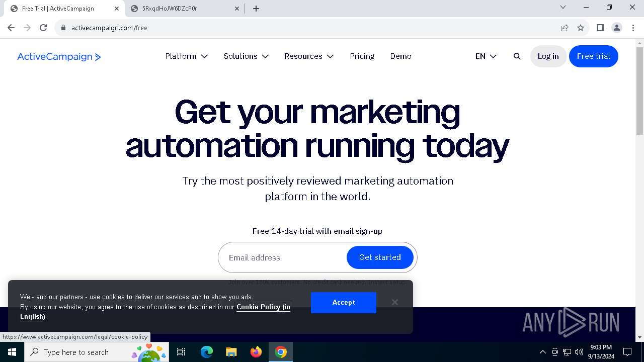Image resolution: width=644 pixels, height=362 pixels.
Task: Click the volume speaker tray icon
Action: click(579, 352)
